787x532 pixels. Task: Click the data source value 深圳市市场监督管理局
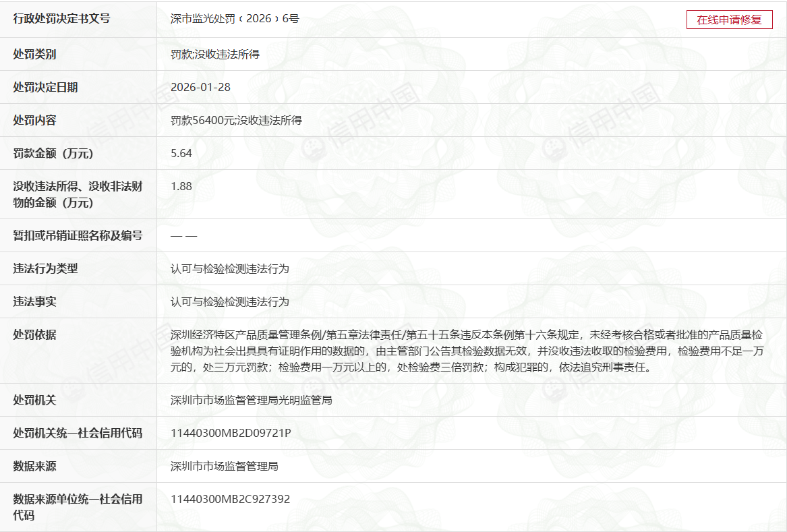225,466
